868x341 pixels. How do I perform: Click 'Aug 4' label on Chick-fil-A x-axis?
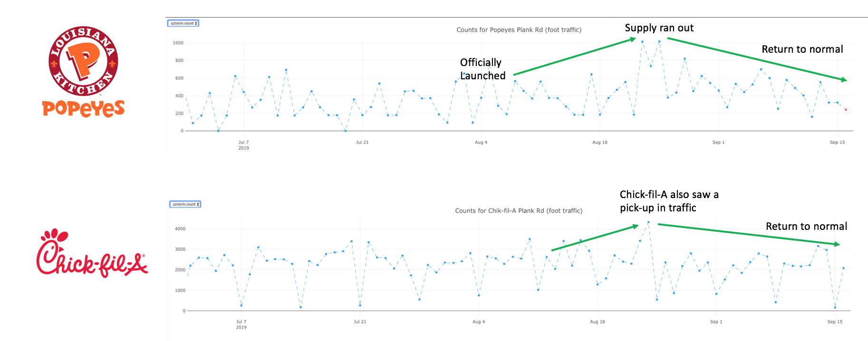pyautogui.click(x=479, y=322)
